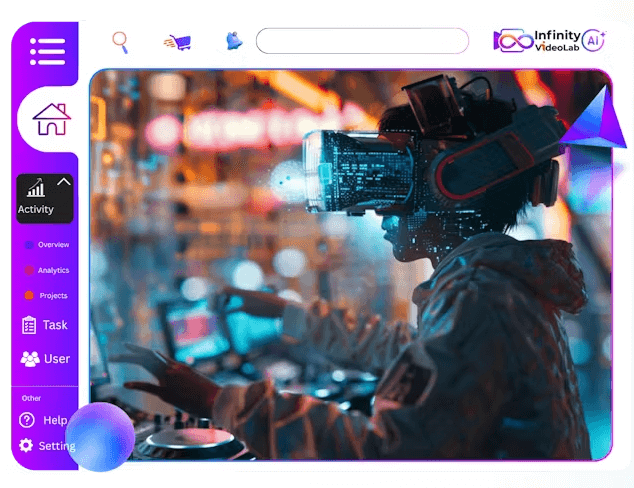The image size is (634, 488).
Task: Click the magnifying glass search icon
Action: 120,42
